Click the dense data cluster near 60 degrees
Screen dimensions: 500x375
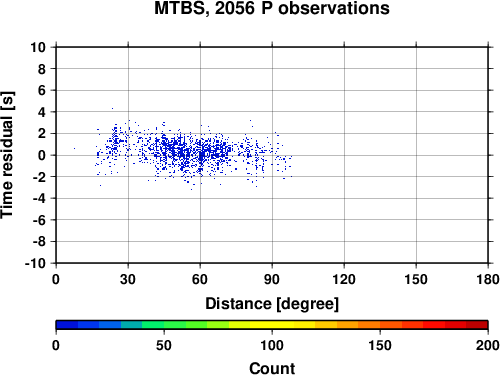[x=201, y=155]
